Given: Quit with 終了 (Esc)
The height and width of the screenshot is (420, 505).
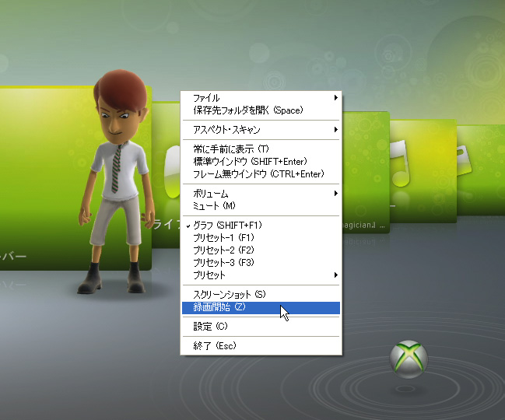Looking at the screenshot, I should tap(261, 345).
